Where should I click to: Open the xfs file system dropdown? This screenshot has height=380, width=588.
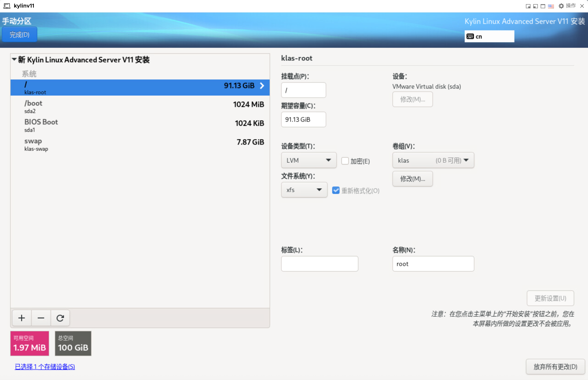[304, 190]
